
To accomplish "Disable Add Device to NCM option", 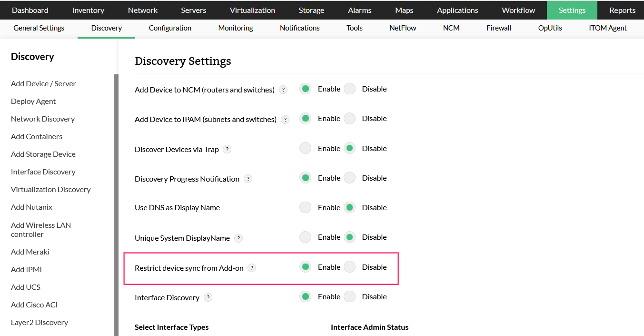I will point(350,89).
